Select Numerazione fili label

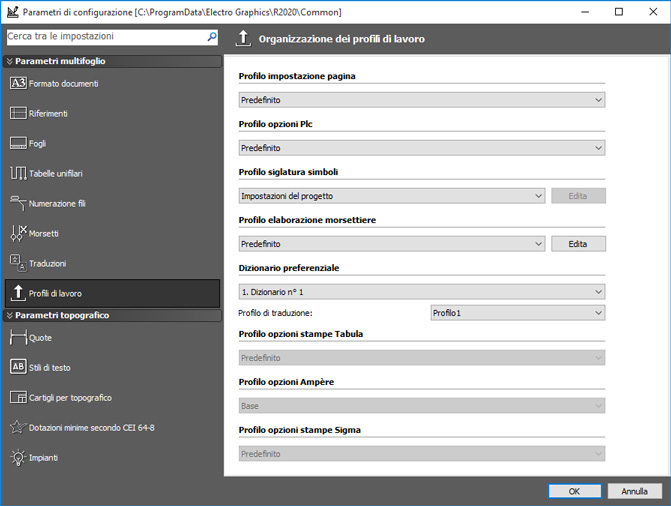(57, 203)
